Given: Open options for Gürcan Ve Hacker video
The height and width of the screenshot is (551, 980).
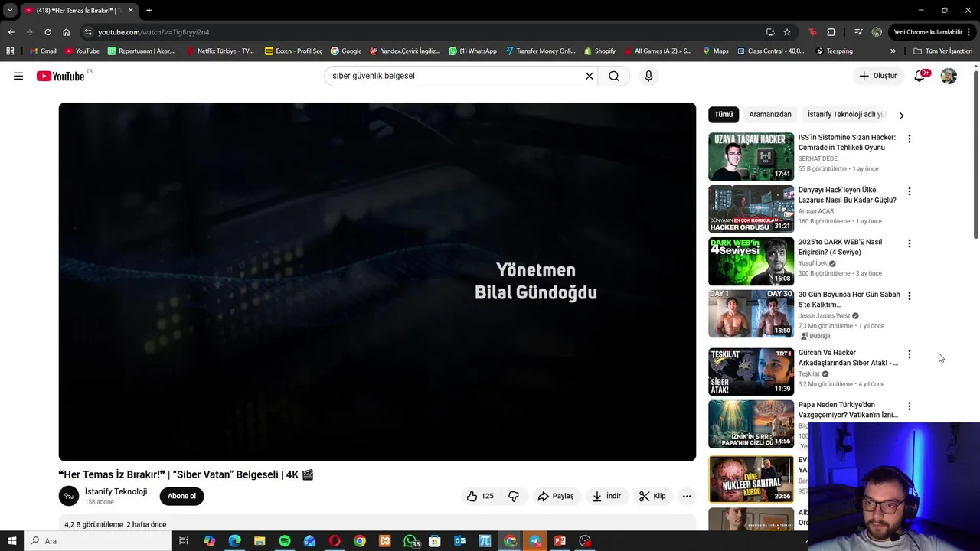Looking at the screenshot, I should point(909,354).
